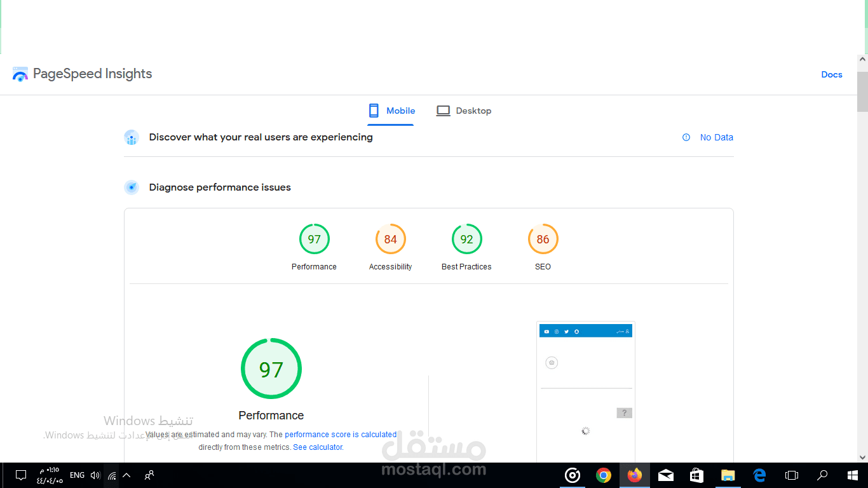The image size is (868, 488).
Task: Open the 'See calculator' link
Action: pos(318,447)
